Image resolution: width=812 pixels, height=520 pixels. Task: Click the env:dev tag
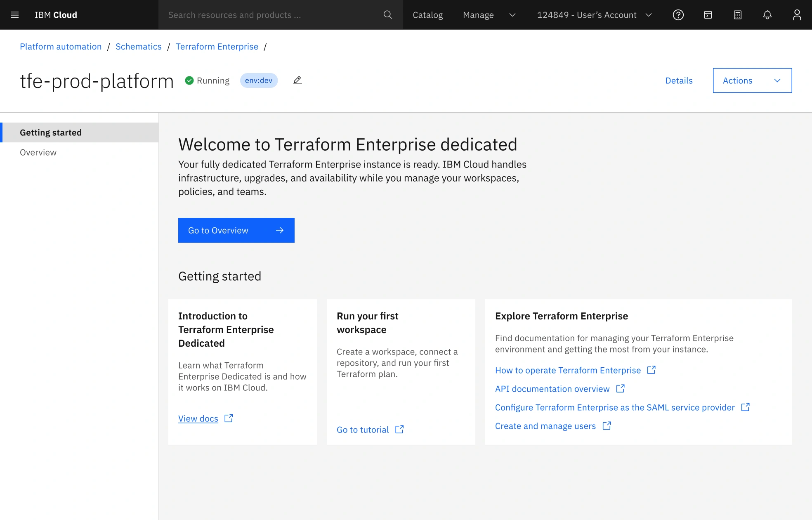click(259, 80)
